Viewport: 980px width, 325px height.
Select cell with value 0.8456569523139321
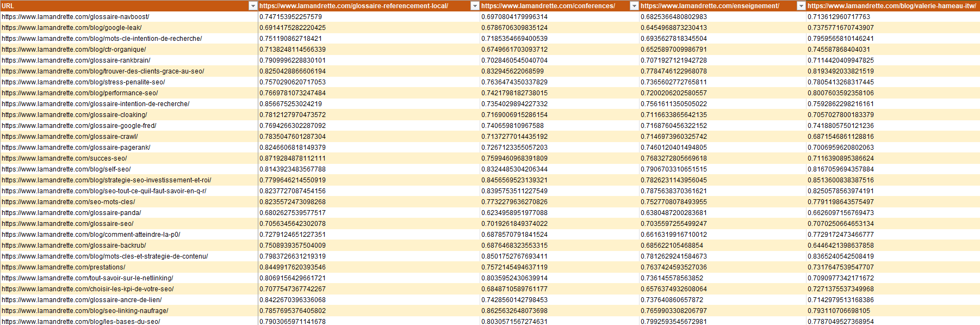560,180
